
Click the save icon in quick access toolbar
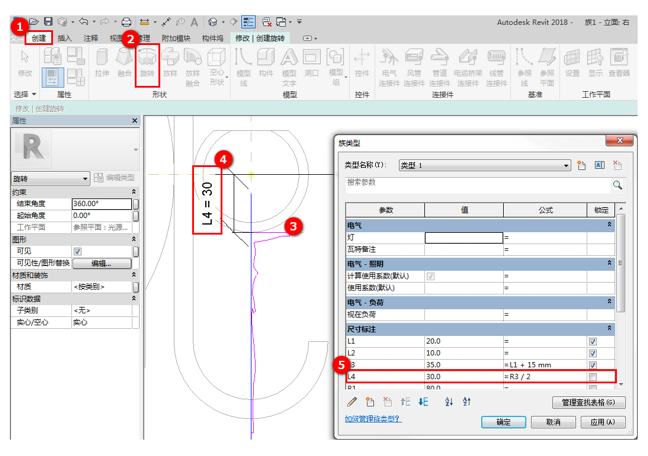48,21
